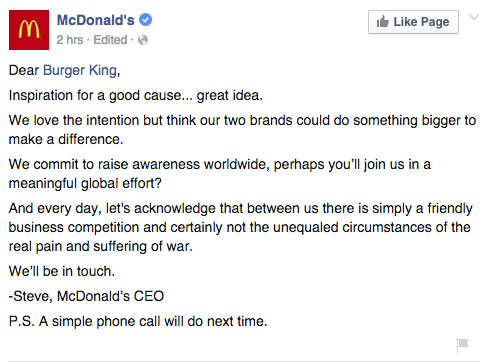
Task: Open the '2 hrs' post timestamp
Action: pyautogui.click(x=70, y=40)
